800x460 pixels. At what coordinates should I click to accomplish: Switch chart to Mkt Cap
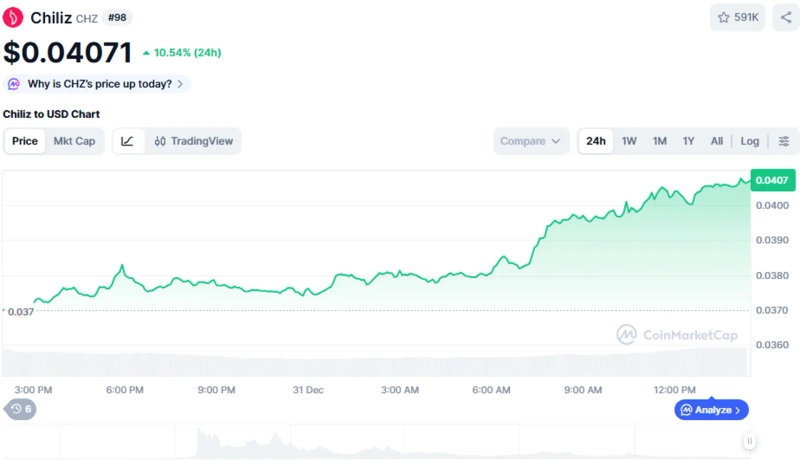[x=74, y=141]
